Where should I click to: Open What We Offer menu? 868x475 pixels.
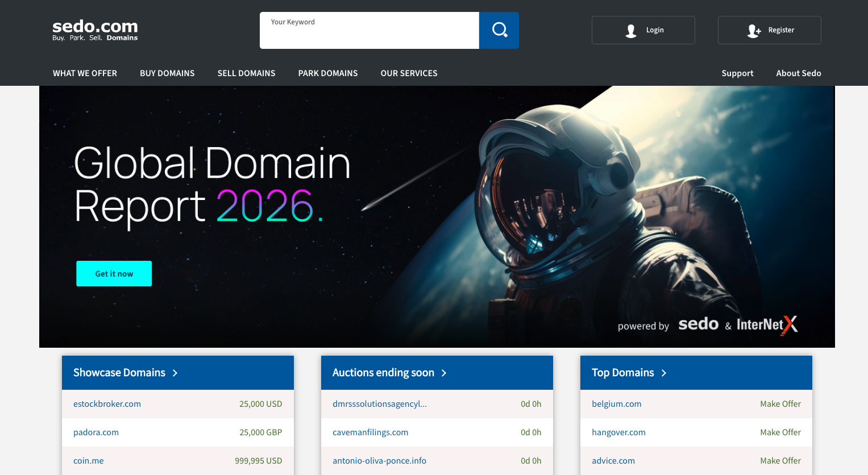tap(85, 73)
